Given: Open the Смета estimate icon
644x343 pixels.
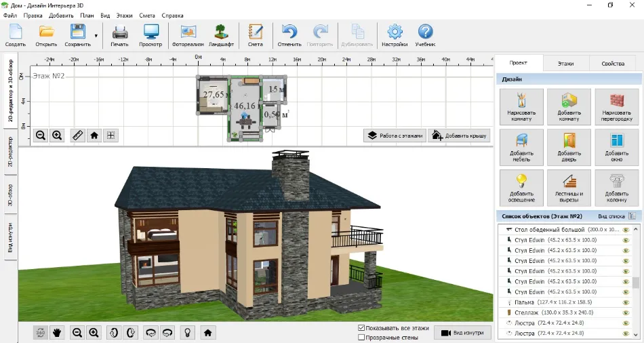Looking at the screenshot, I should point(255,35).
